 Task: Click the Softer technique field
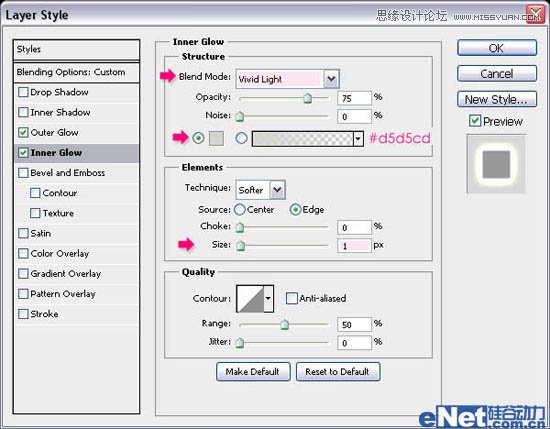point(253,190)
